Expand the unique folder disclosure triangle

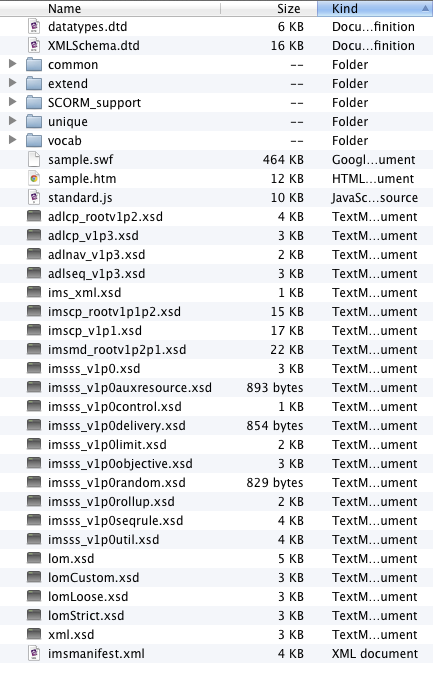pos(13,121)
